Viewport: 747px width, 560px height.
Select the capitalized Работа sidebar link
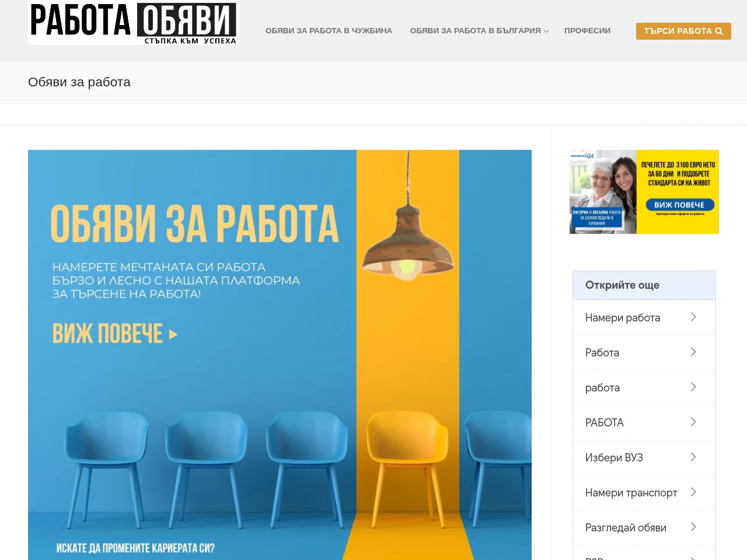pyautogui.click(x=644, y=353)
